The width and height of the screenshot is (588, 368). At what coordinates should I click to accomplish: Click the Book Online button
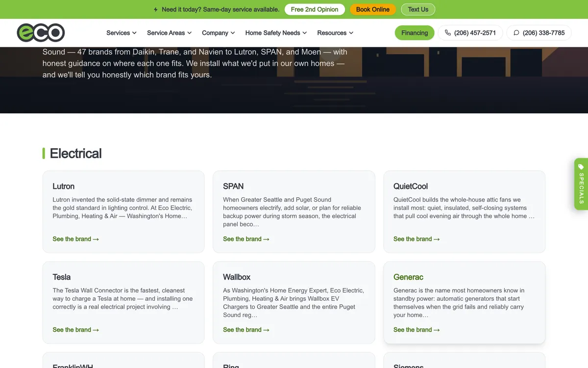[x=373, y=9]
